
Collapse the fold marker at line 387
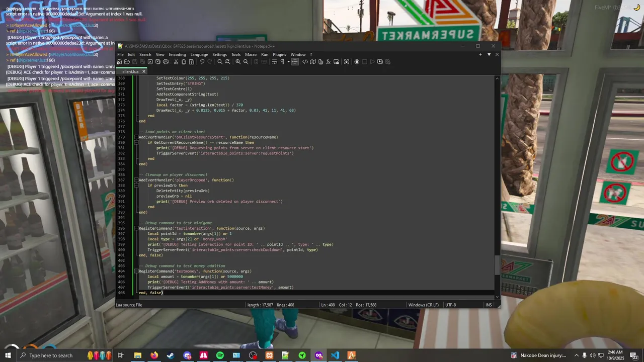pyautogui.click(x=136, y=180)
